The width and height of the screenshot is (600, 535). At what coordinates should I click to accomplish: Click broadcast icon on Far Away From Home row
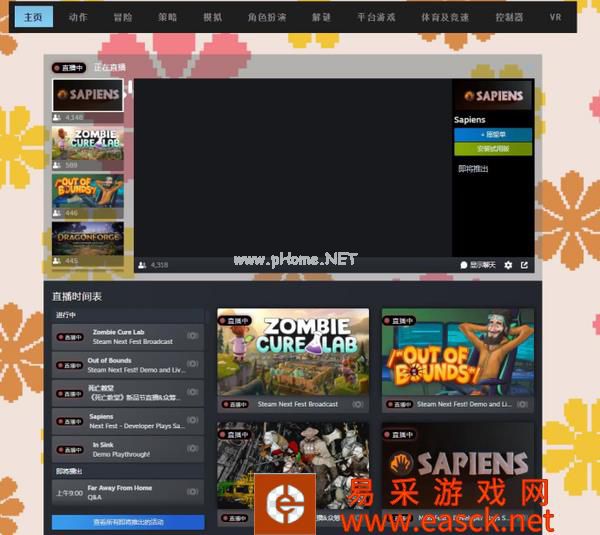192,492
